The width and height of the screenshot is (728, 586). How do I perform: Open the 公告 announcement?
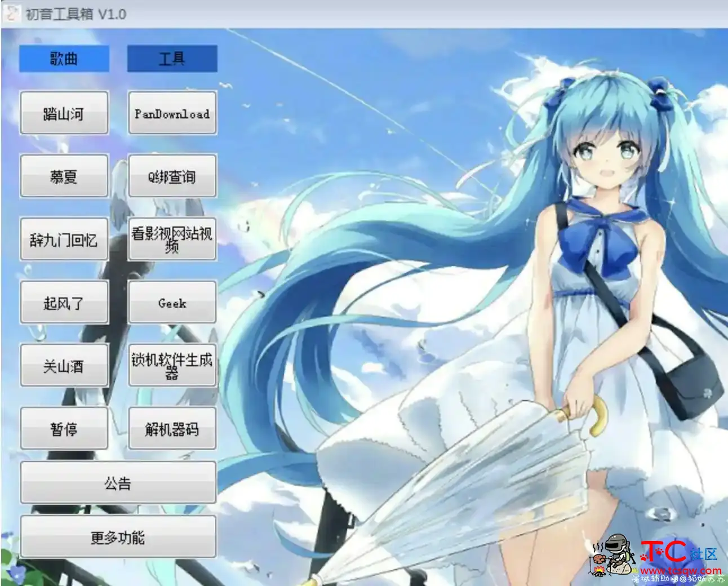coord(118,482)
